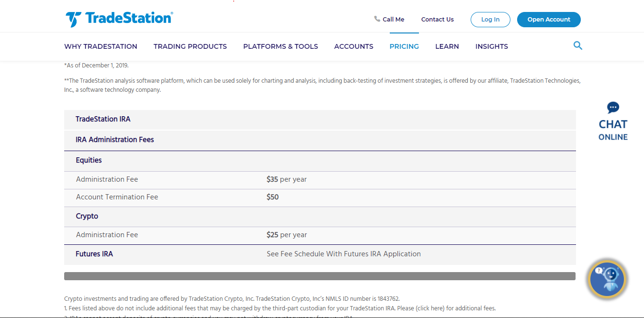
Task: Click the As of December 1, 2019 note
Action: (96, 66)
